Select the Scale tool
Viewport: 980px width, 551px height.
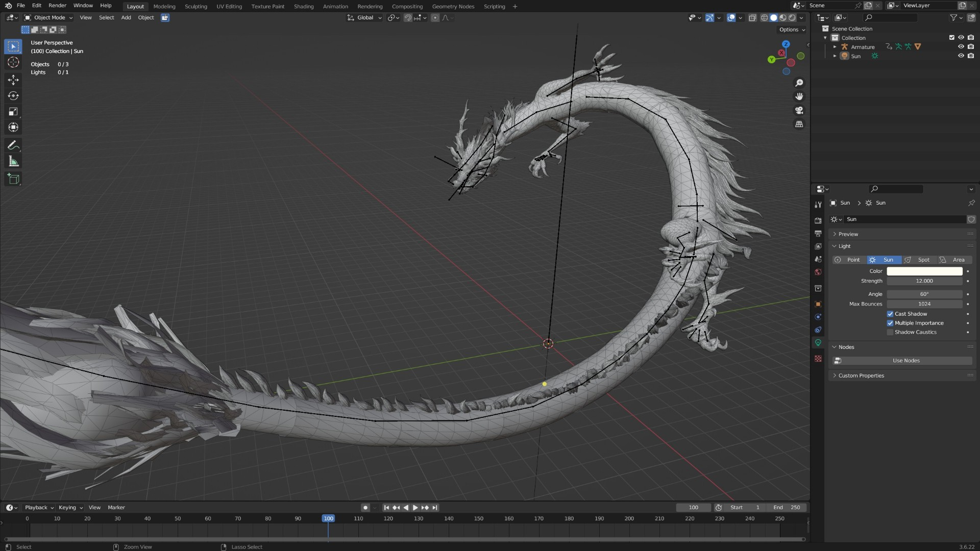(13, 112)
